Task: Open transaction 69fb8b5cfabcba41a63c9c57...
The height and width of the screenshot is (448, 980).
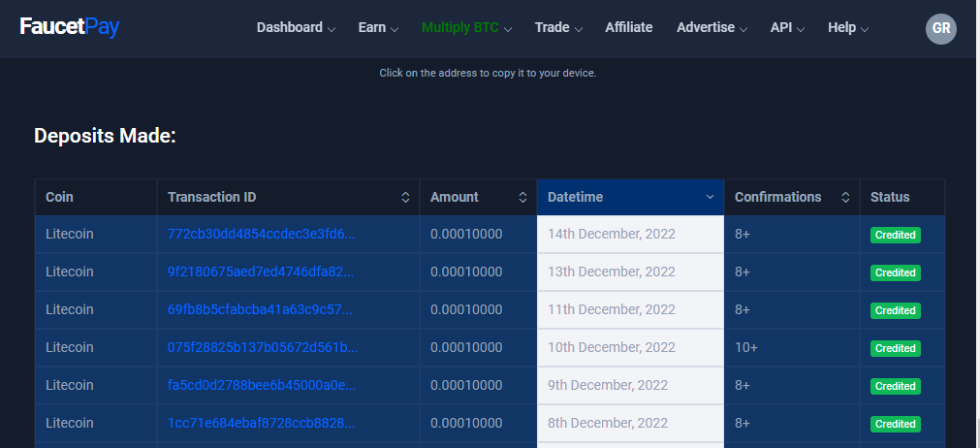Action: (260, 310)
